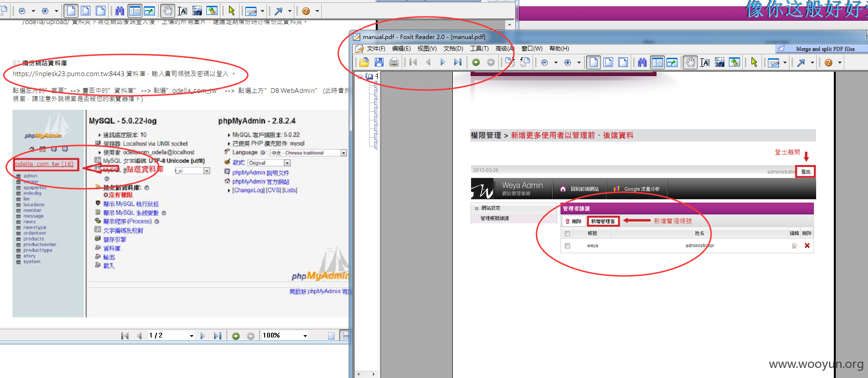Click gray Next View arrow in manual.pdf toolbar

click(491, 62)
